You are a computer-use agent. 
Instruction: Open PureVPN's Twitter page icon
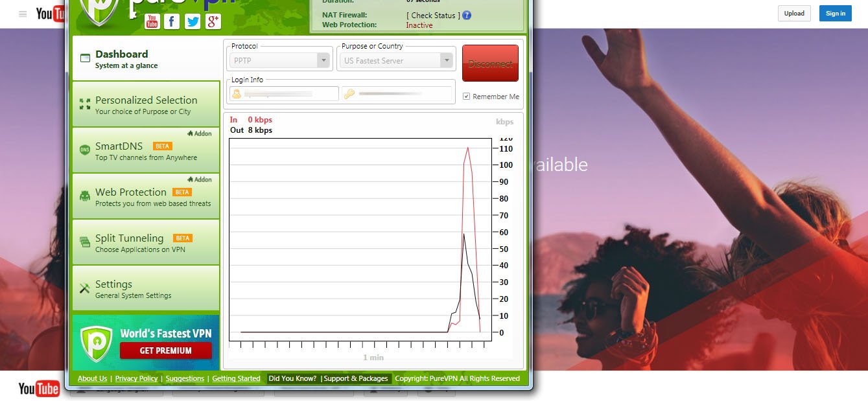[193, 21]
